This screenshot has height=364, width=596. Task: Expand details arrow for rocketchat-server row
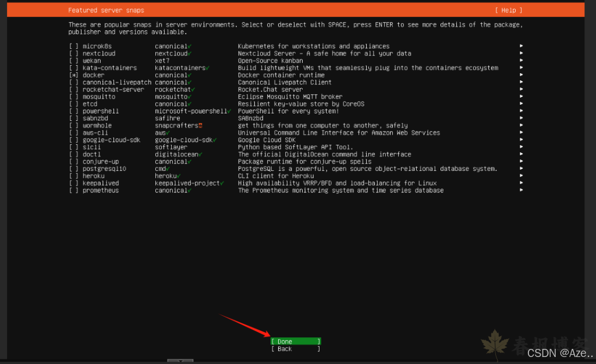coord(521,89)
